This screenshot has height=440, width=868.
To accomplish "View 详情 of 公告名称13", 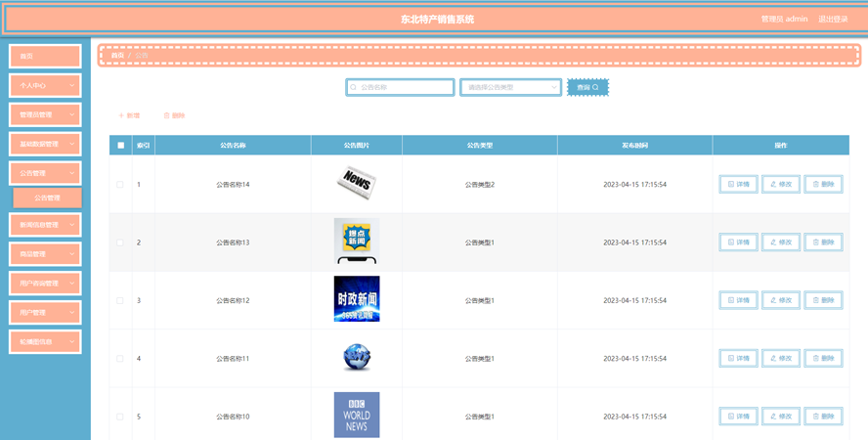I will pos(738,242).
